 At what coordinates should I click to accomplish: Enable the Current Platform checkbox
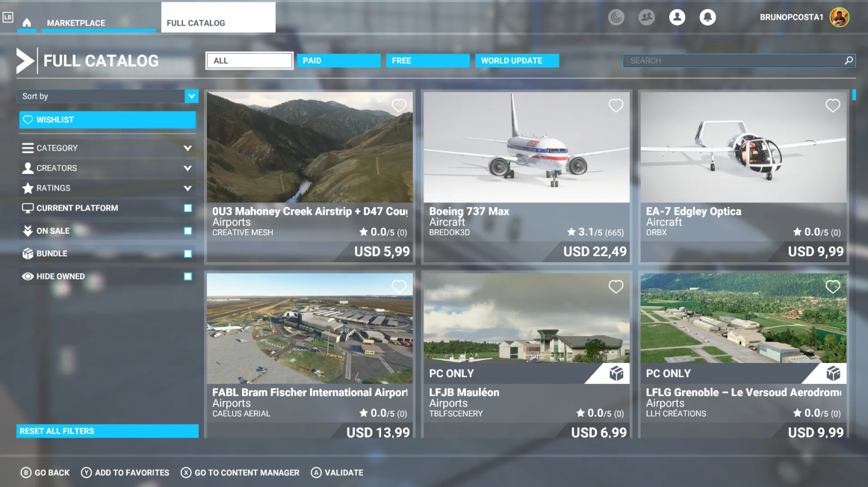pos(187,208)
